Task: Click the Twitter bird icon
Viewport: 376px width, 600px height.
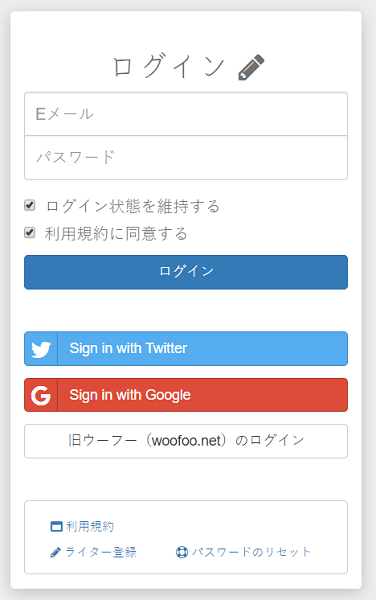Action: click(41, 349)
